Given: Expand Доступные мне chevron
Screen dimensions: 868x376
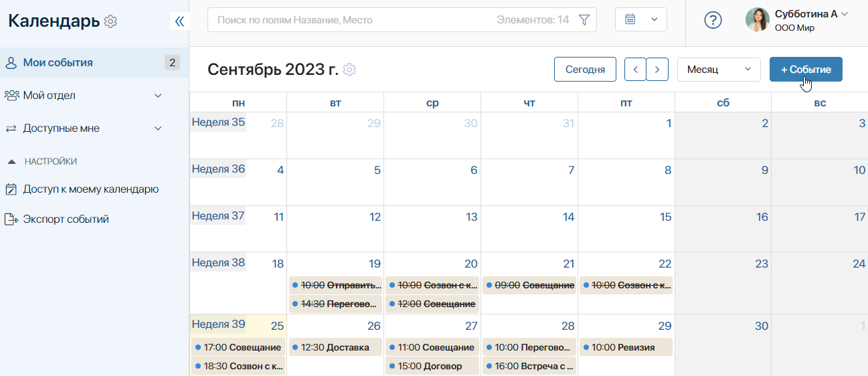Looking at the screenshot, I should pos(159,128).
